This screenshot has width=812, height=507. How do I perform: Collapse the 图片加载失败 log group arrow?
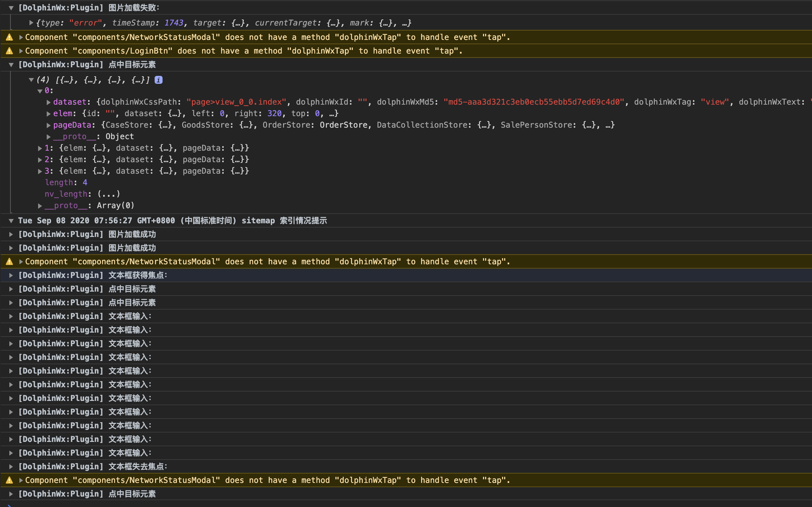click(11, 8)
